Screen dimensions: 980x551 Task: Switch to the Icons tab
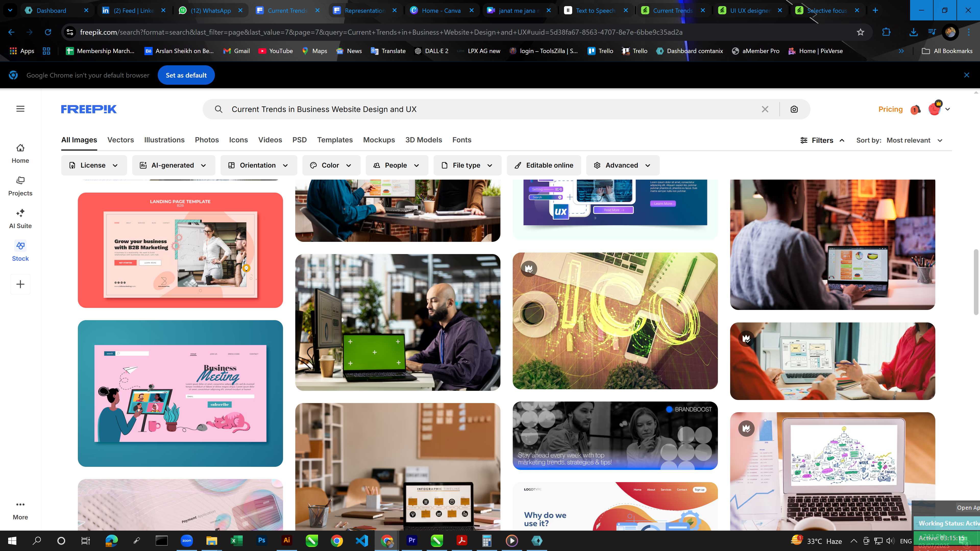[x=239, y=140]
